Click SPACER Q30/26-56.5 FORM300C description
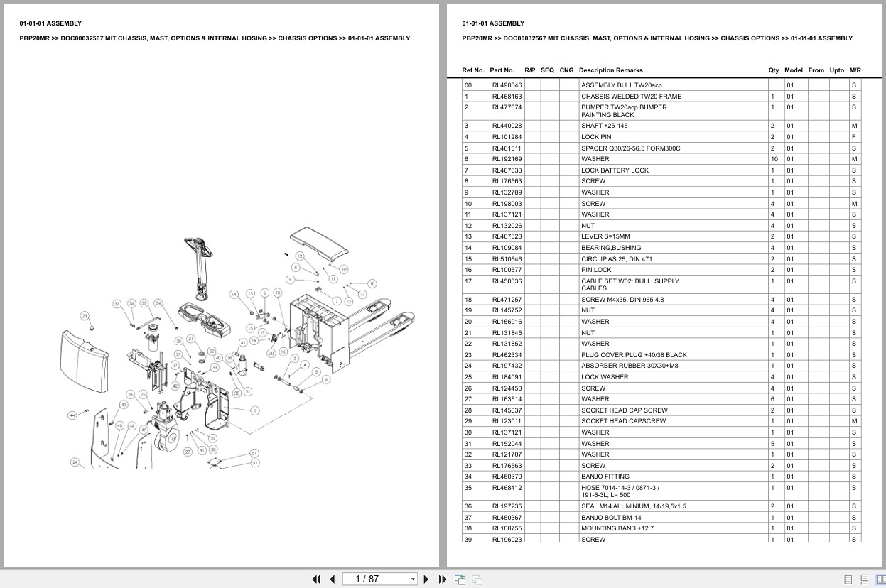 click(x=630, y=148)
